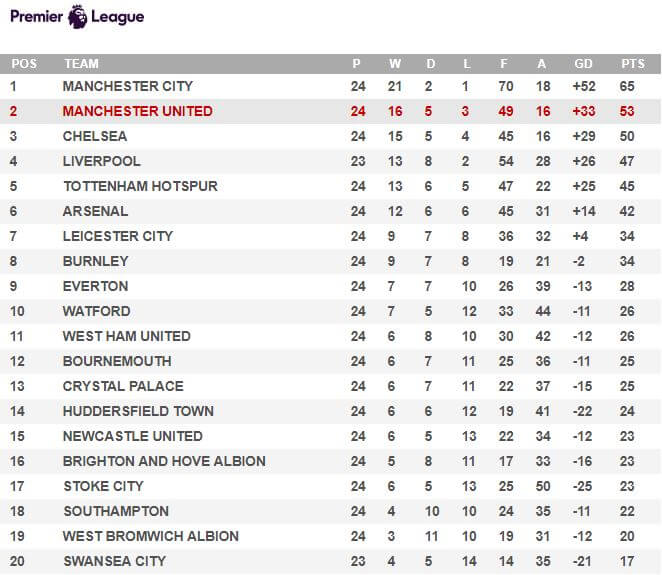
Task: Select the POS column header
Action: tap(24, 64)
